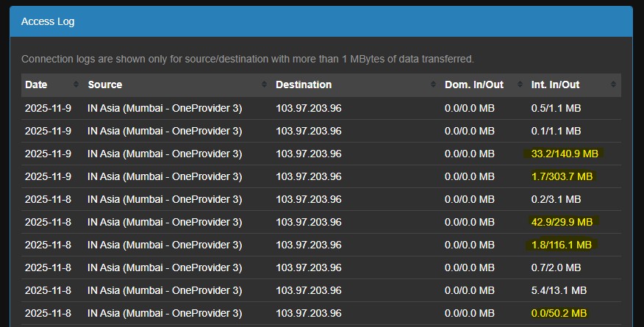This screenshot has height=327, width=644.
Task: Select highlighted 33.2/140.9 MB traffic value
Action: 565,154
